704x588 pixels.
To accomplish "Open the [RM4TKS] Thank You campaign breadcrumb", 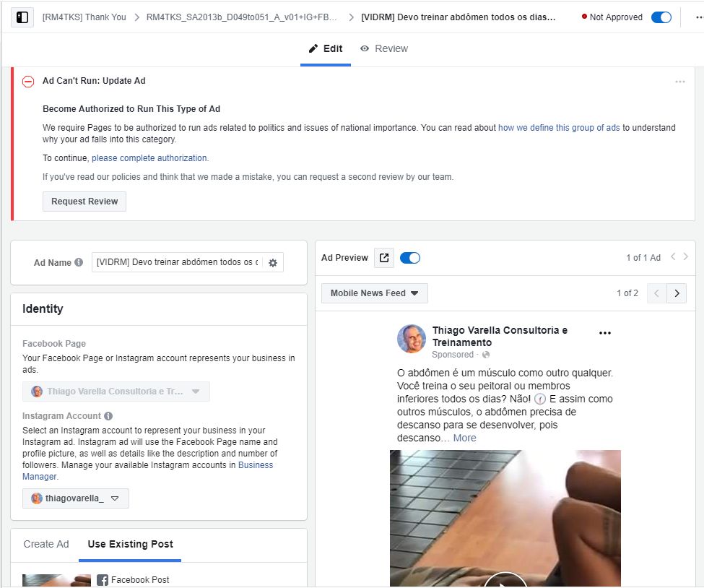I will pyautogui.click(x=84, y=17).
